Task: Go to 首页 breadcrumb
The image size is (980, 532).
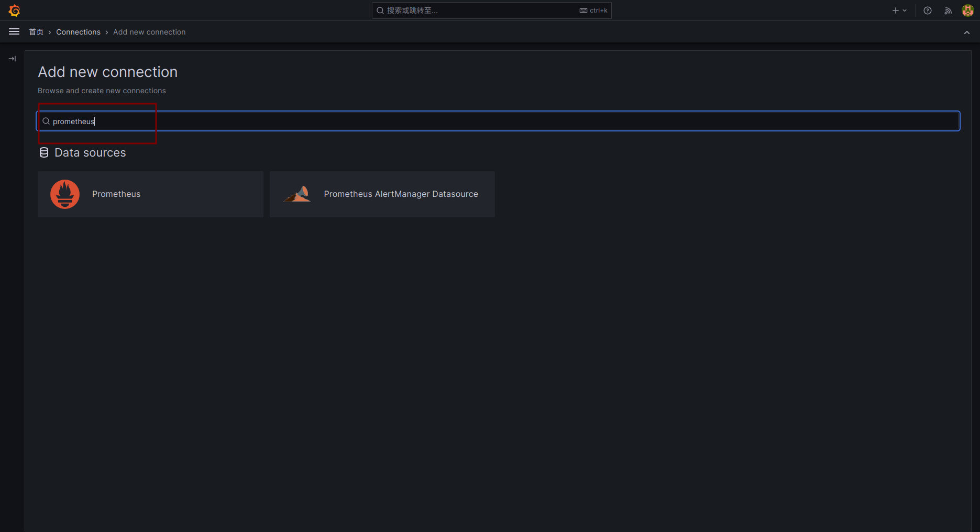Action: (x=36, y=32)
